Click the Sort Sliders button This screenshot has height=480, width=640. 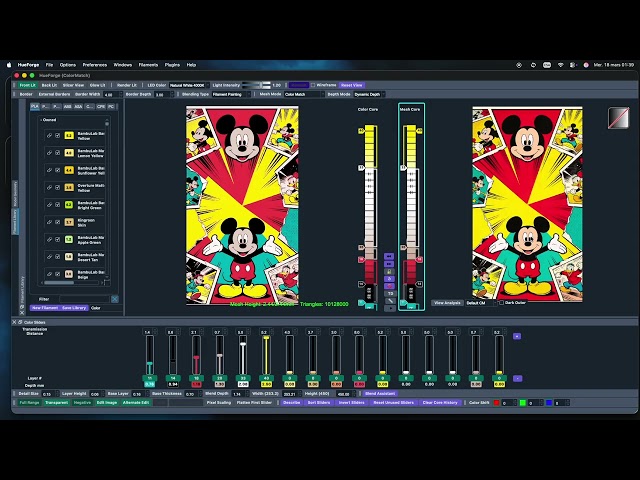click(319, 403)
